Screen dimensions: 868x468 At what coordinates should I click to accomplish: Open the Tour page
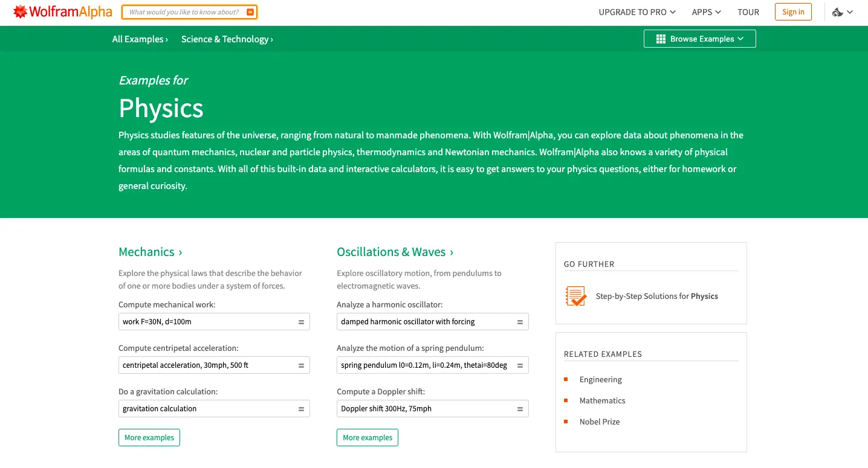click(x=748, y=12)
